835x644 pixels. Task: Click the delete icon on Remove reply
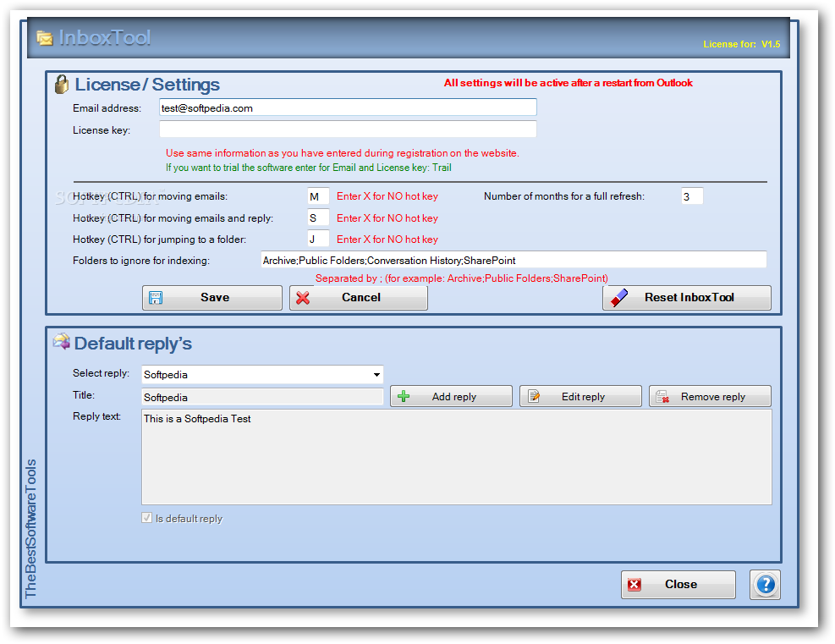point(662,396)
